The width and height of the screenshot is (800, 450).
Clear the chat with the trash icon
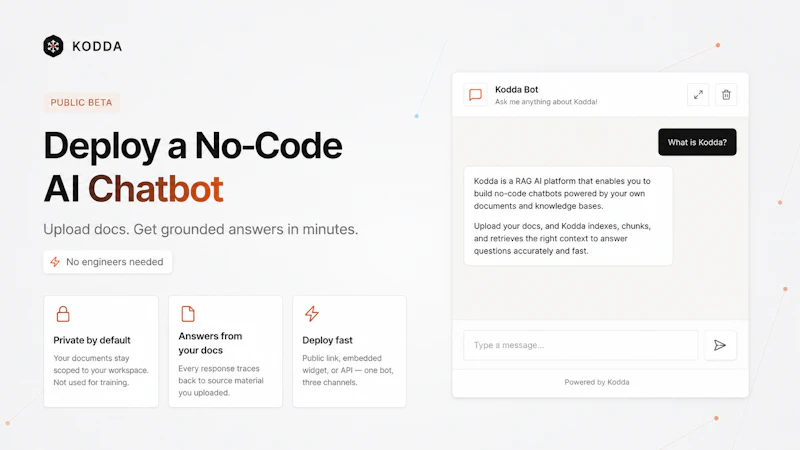tap(726, 95)
